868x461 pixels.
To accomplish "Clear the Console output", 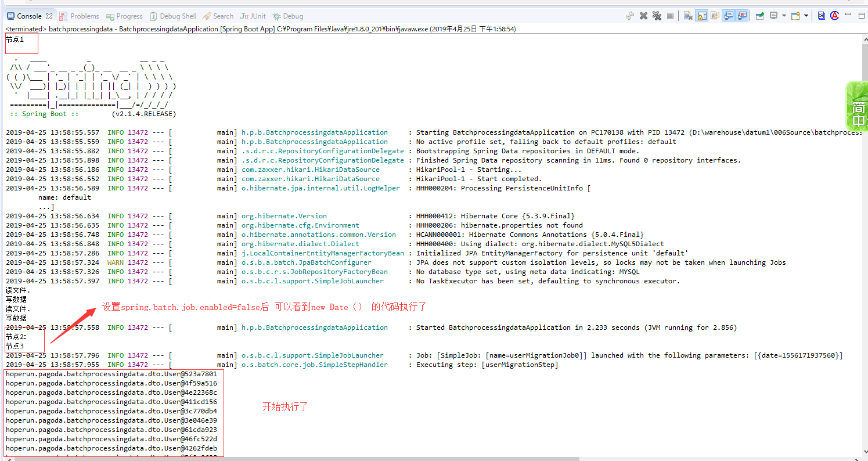I will pyautogui.click(x=687, y=16).
